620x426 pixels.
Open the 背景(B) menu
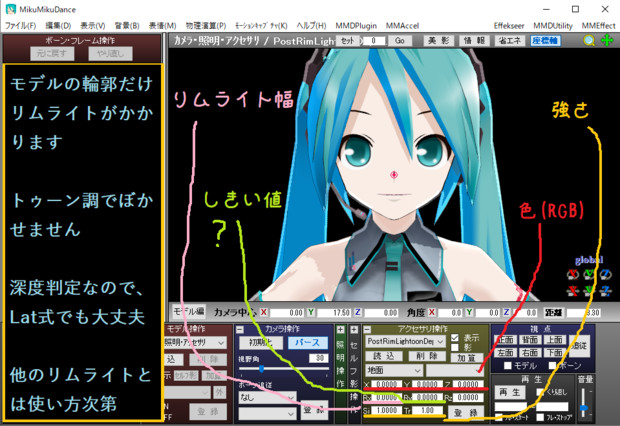(127, 26)
